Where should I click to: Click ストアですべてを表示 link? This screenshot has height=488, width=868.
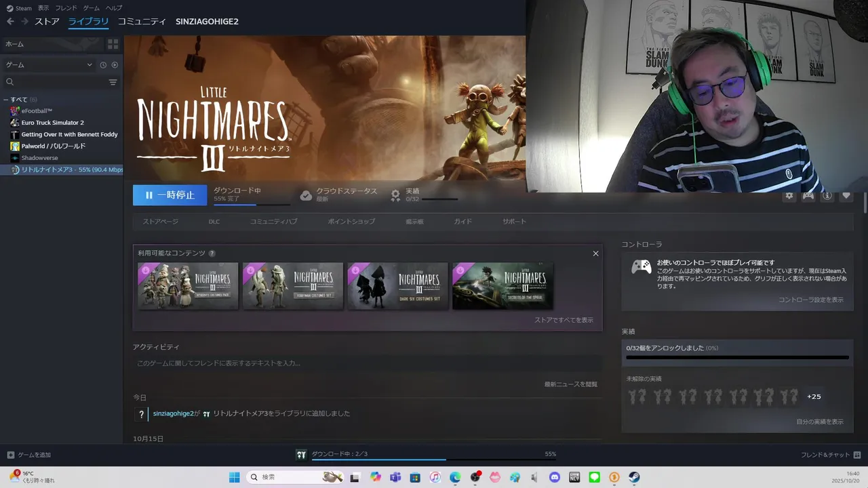564,320
